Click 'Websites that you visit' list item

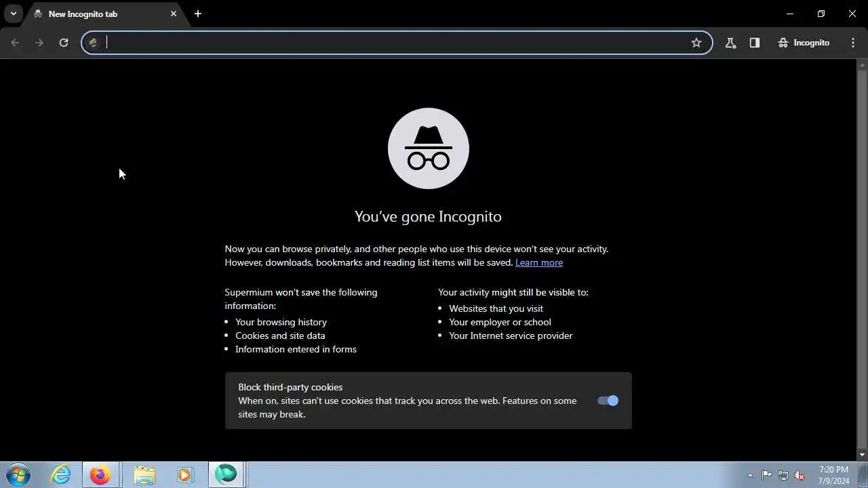pyautogui.click(x=496, y=308)
